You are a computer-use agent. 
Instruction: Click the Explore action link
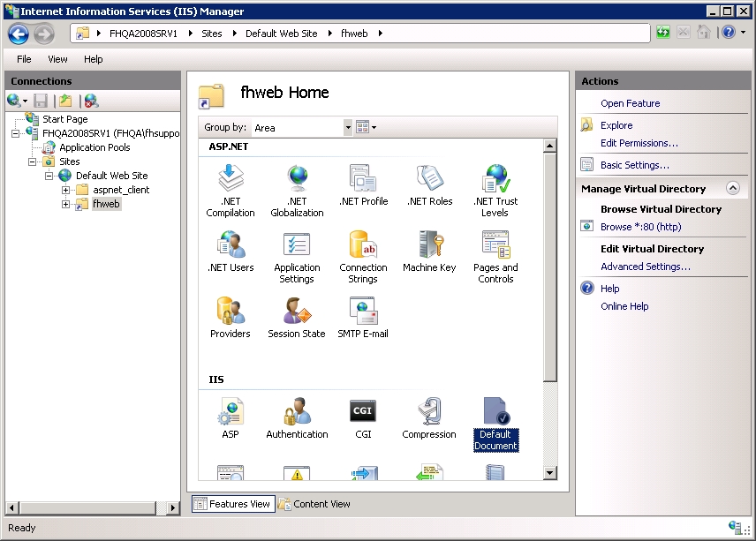pos(616,125)
